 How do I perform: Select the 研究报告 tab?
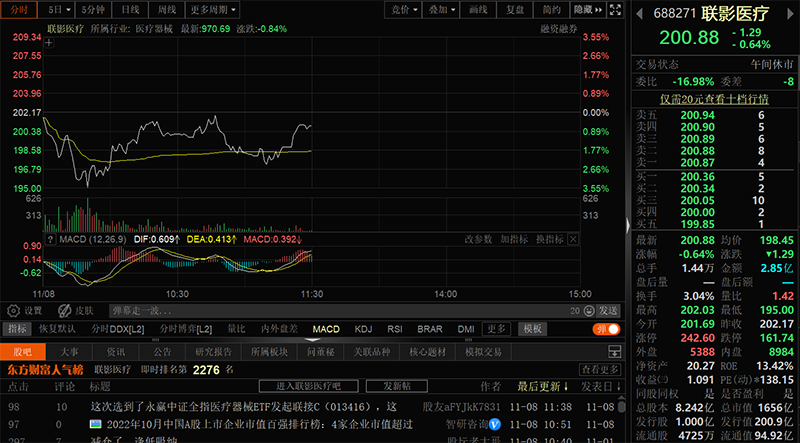[213, 351]
